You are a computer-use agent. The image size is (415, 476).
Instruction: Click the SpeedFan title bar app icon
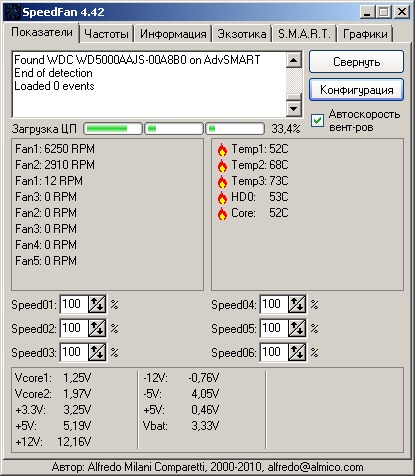pos(12,12)
